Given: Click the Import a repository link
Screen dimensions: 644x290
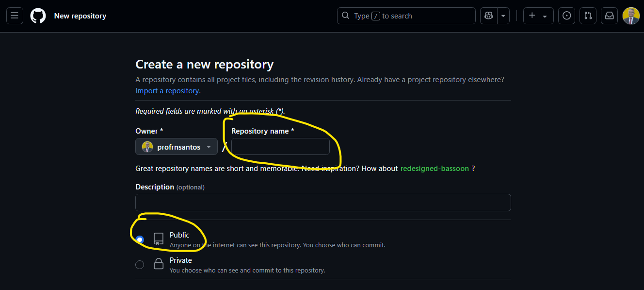Looking at the screenshot, I should click(167, 91).
